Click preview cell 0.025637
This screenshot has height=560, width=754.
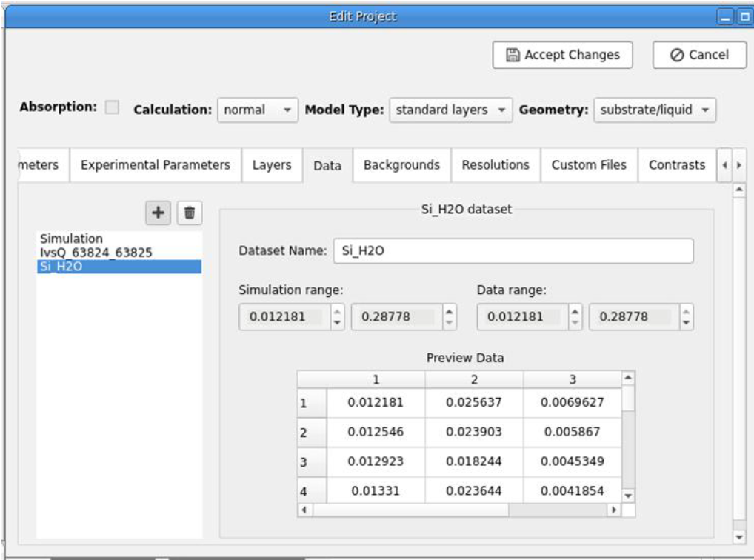point(474,403)
